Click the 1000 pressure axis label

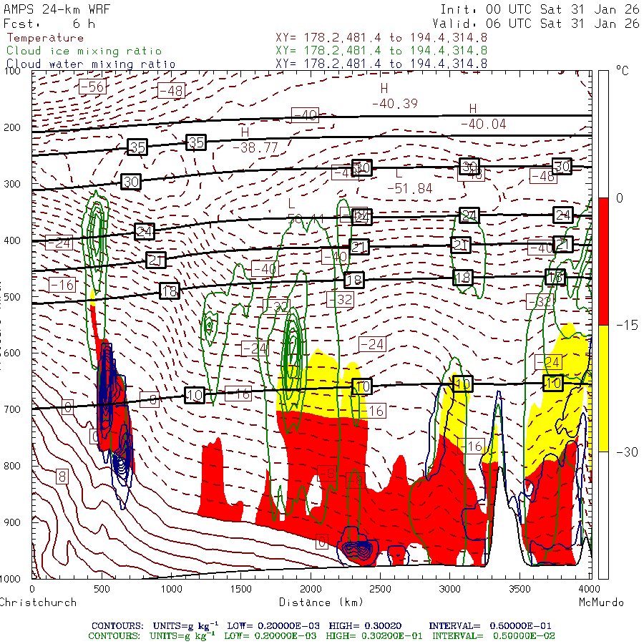pos(10,579)
